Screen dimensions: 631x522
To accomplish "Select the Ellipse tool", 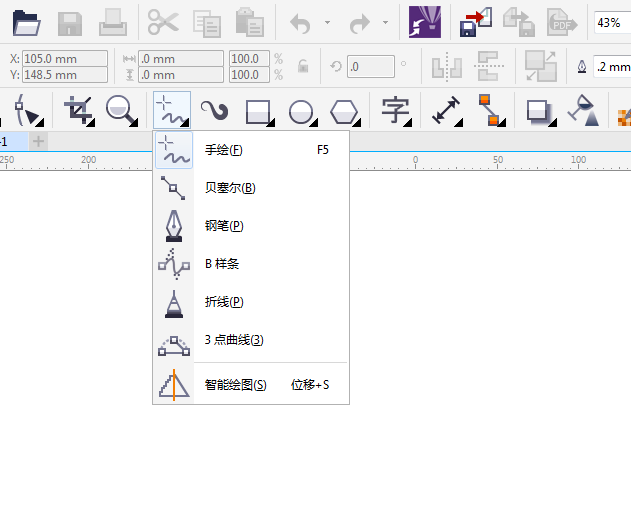I will pos(302,111).
